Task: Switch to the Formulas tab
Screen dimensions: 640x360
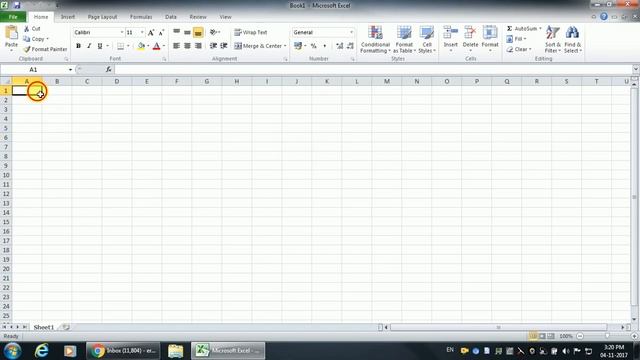Action: (x=141, y=17)
